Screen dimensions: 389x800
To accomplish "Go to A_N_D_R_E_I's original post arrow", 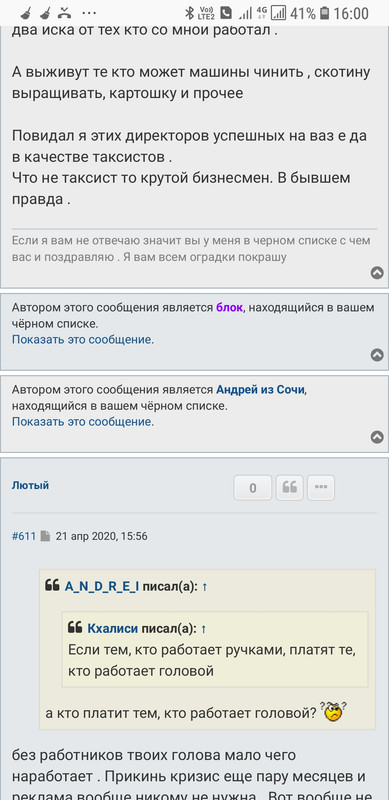I will coord(205,587).
